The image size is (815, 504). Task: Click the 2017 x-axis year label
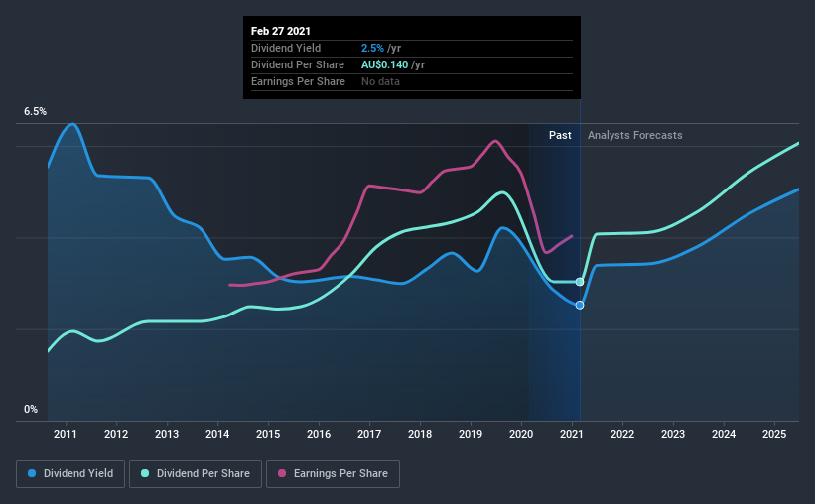coord(369,434)
